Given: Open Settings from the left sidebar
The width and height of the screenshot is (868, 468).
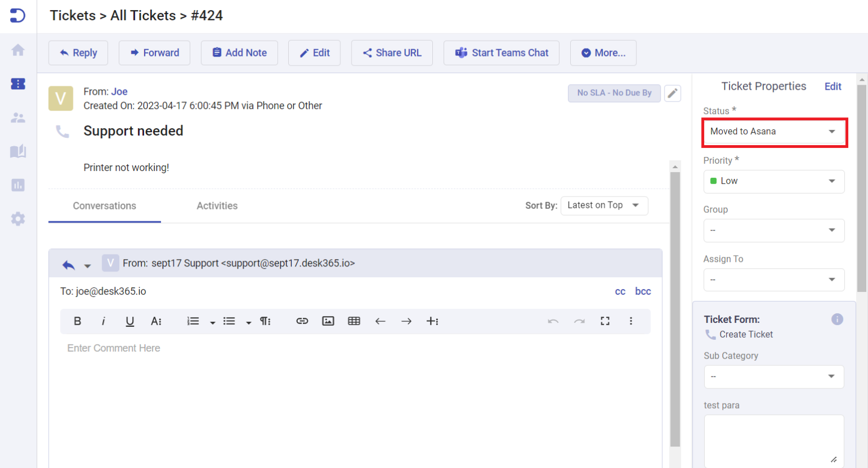Looking at the screenshot, I should pos(18,219).
